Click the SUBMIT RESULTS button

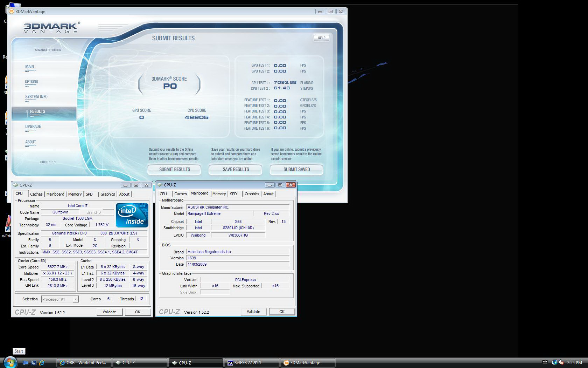coord(174,170)
